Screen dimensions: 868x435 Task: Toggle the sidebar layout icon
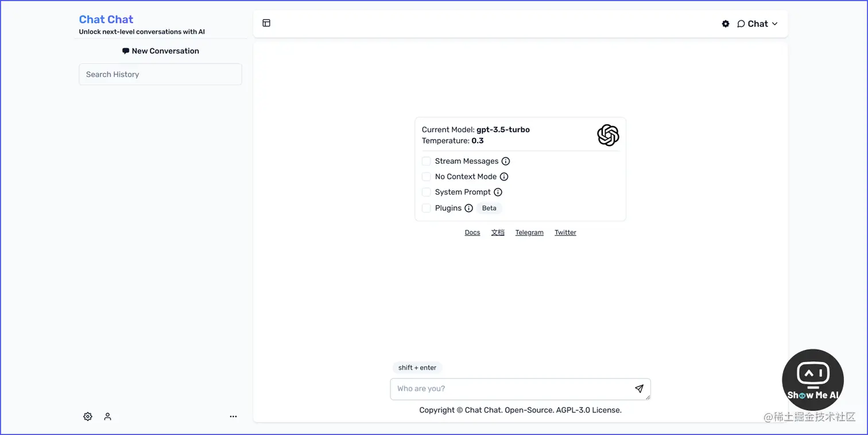pyautogui.click(x=266, y=23)
